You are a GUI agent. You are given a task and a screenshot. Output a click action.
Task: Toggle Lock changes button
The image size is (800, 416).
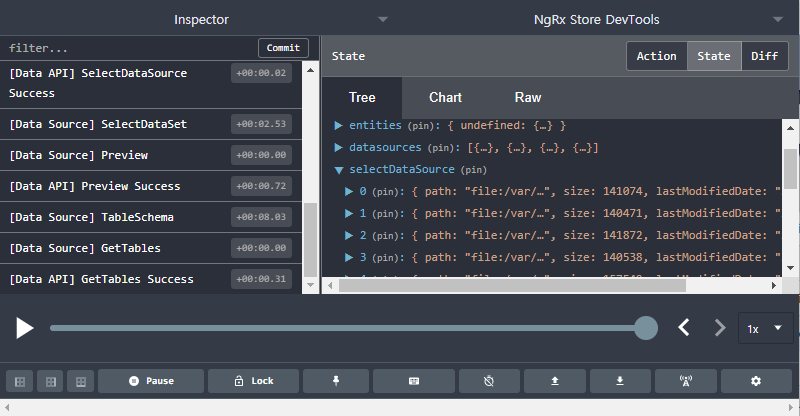coord(254,381)
